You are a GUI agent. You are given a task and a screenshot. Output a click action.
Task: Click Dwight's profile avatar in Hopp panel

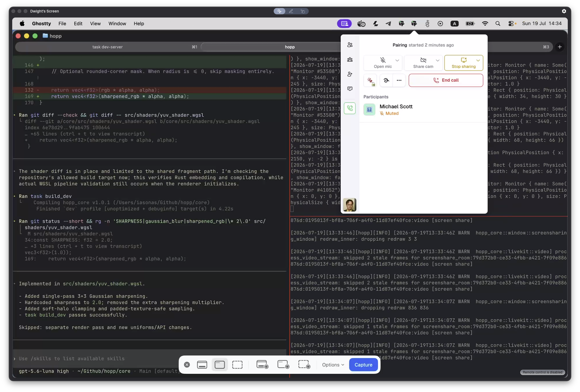(350, 205)
